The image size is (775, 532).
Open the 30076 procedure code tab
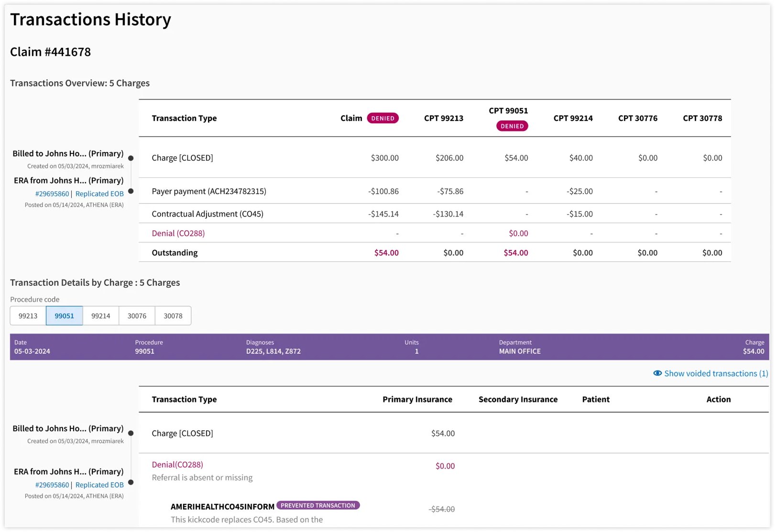137,316
